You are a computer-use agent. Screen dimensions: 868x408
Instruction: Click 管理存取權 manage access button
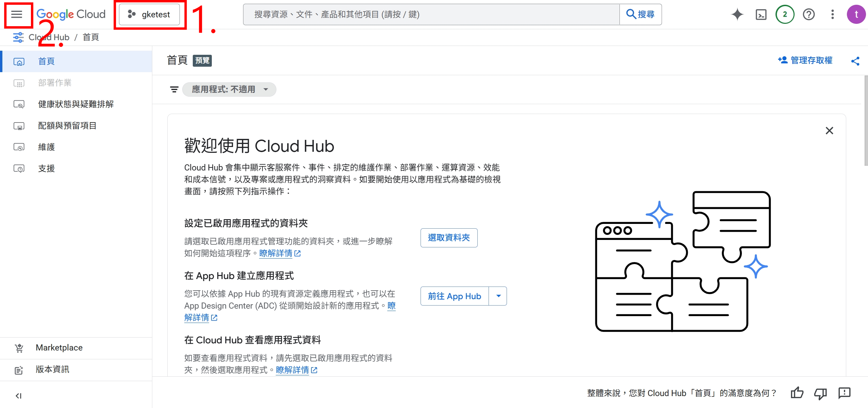tap(805, 61)
